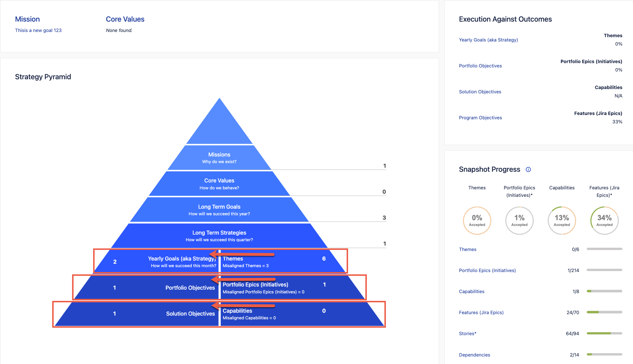Open the Dependencies snapshot link

(x=474, y=355)
